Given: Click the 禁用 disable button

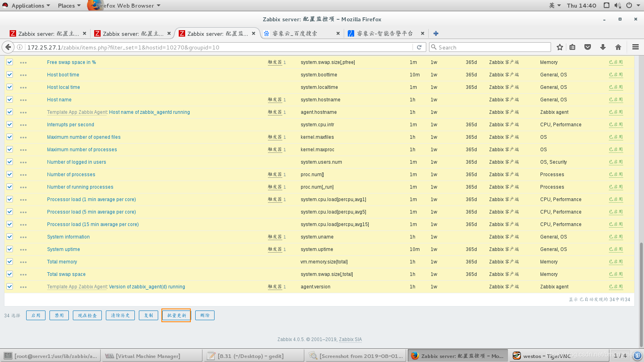Looking at the screenshot, I should click(59, 315).
